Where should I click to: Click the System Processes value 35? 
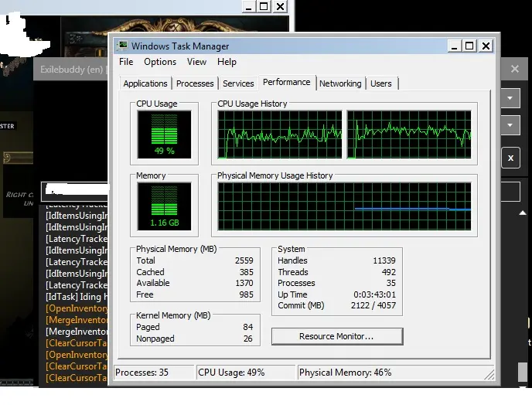click(390, 283)
